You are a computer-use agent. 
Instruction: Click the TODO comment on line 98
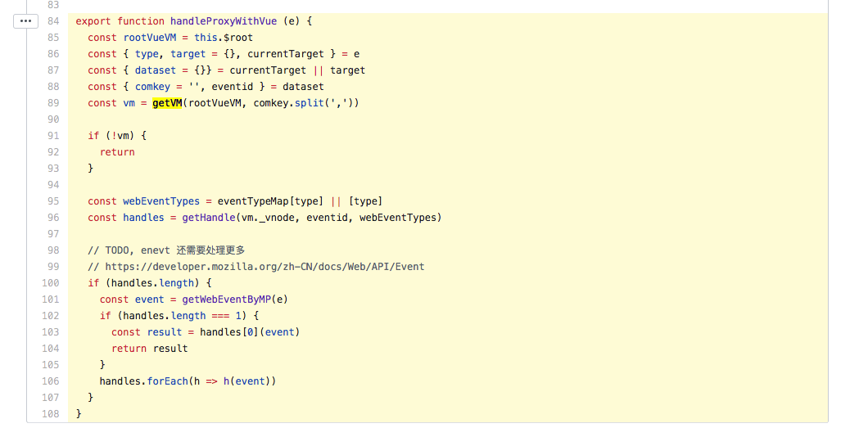[x=166, y=250]
